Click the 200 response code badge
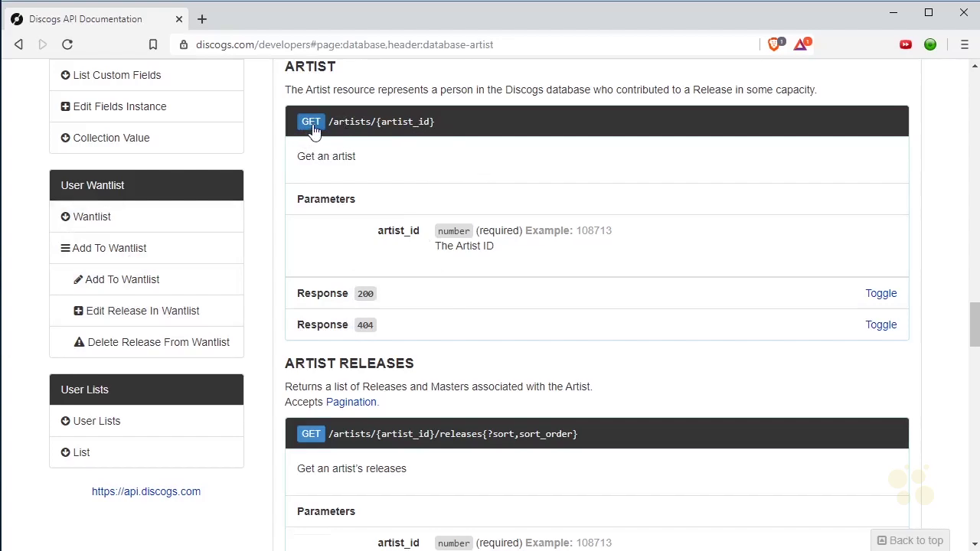The height and width of the screenshot is (551, 980). 365,294
